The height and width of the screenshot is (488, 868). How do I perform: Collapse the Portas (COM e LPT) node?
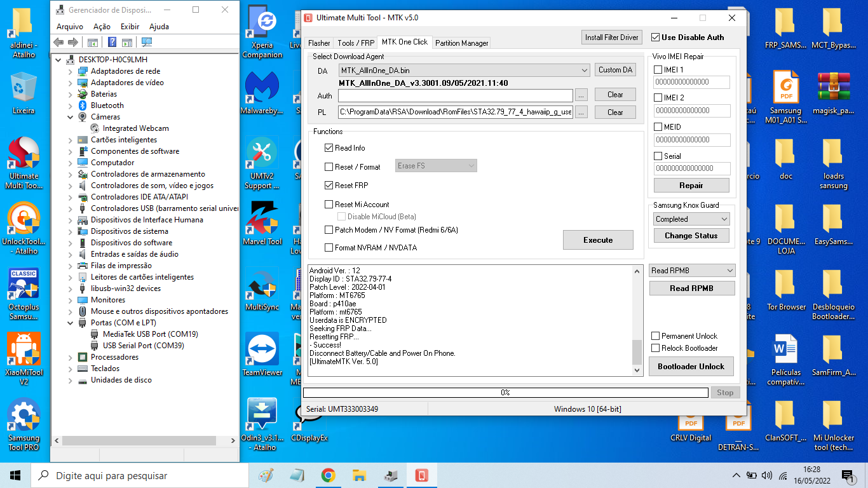(x=71, y=323)
